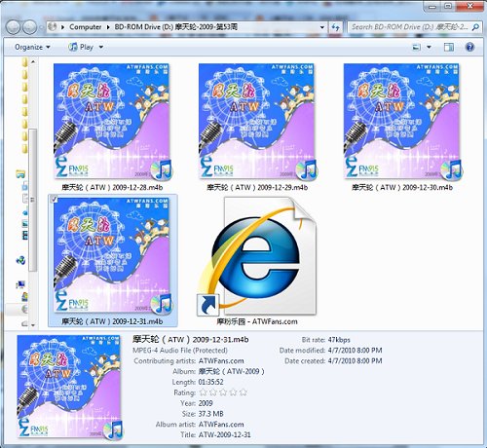The height and width of the screenshot is (448, 487).
Task: Open the Organize menu dropdown
Action: 32,48
